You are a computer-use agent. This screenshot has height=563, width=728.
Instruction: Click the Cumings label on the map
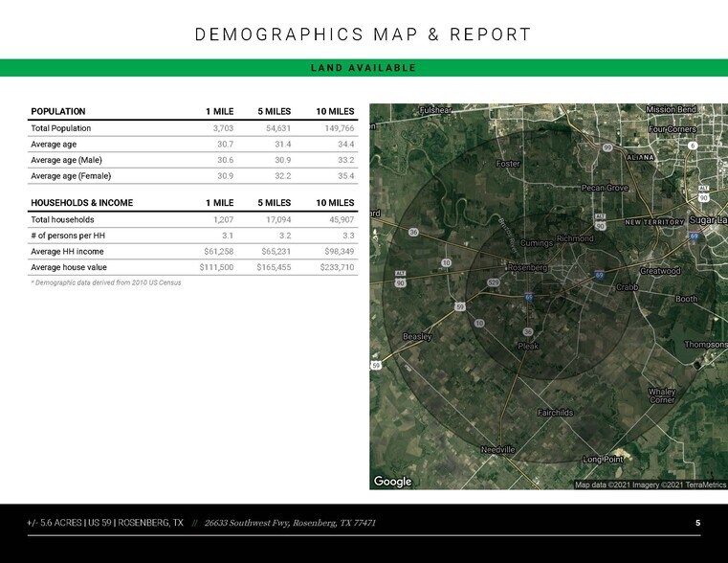(537, 243)
